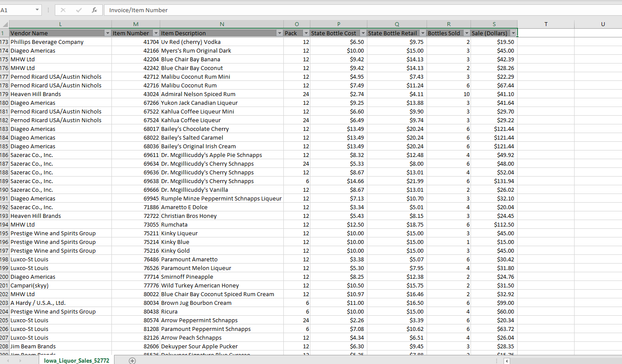
Task: Select row 200 header
Action: (4, 277)
